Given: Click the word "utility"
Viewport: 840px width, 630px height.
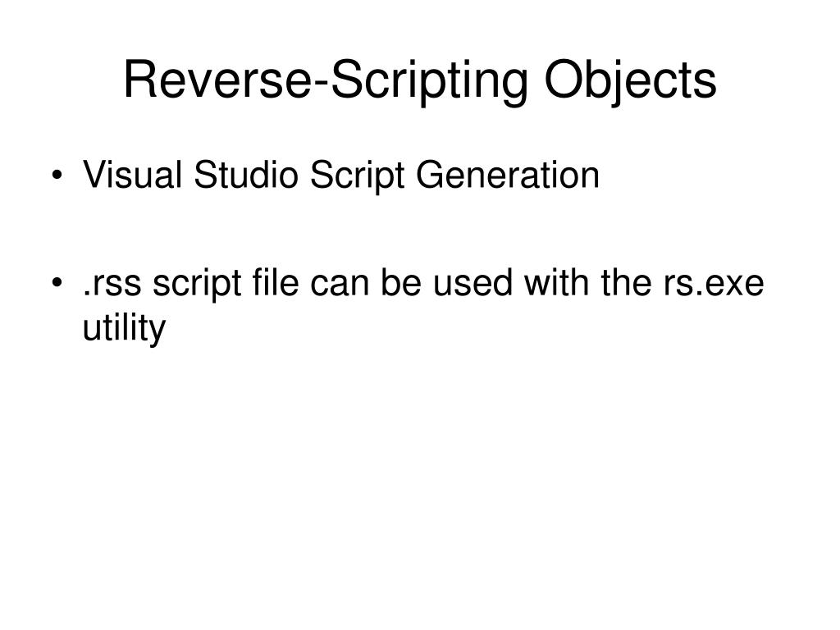Looking at the screenshot, I should coord(124,328).
